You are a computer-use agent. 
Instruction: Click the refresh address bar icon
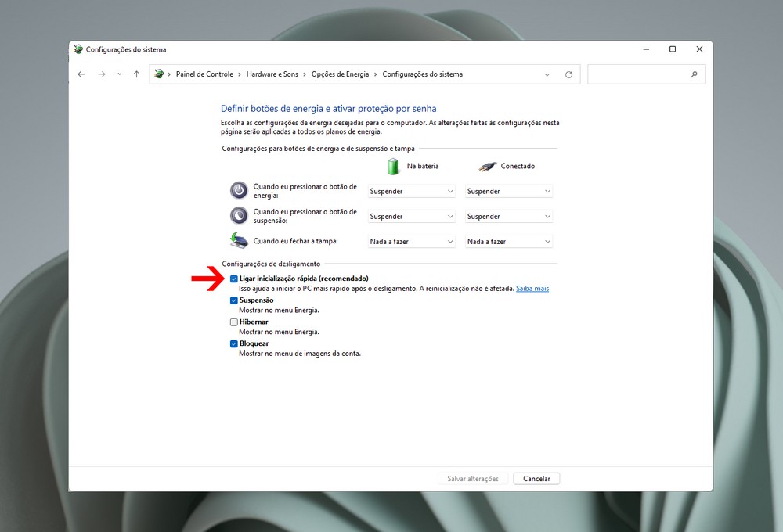(x=568, y=74)
